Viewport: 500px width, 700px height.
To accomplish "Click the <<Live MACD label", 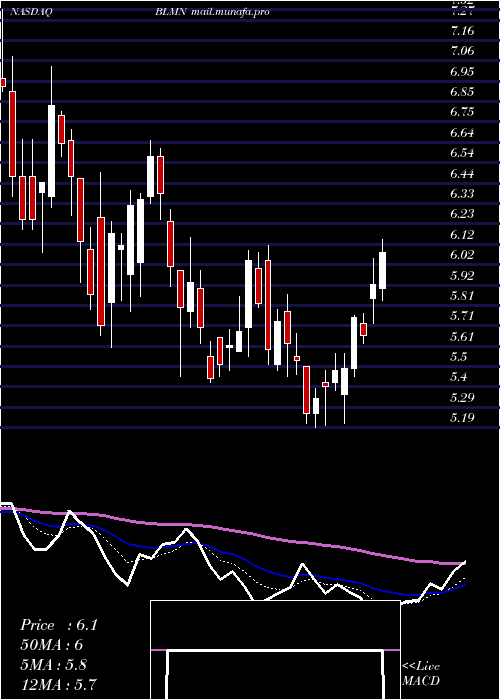I will (421, 674).
